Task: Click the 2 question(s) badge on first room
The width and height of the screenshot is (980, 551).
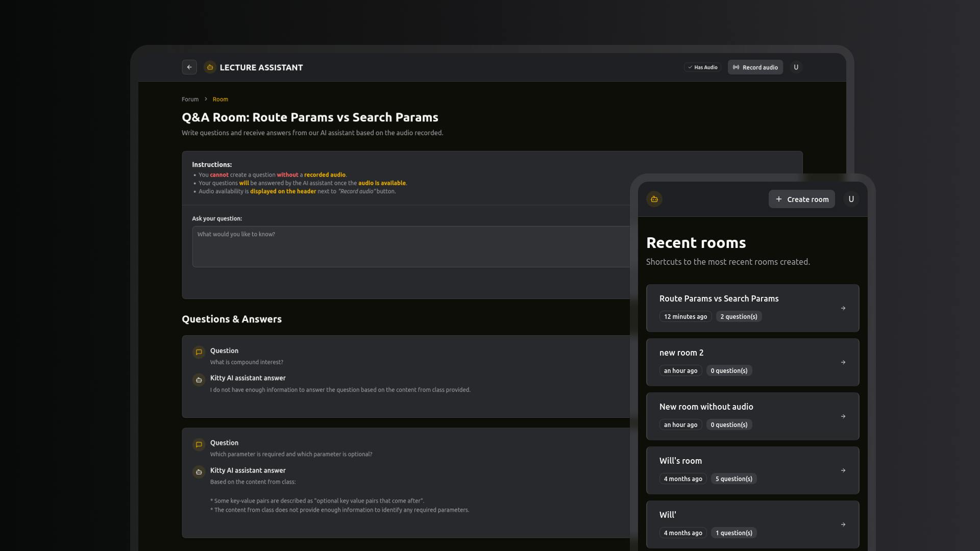Action: pos(739,317)
